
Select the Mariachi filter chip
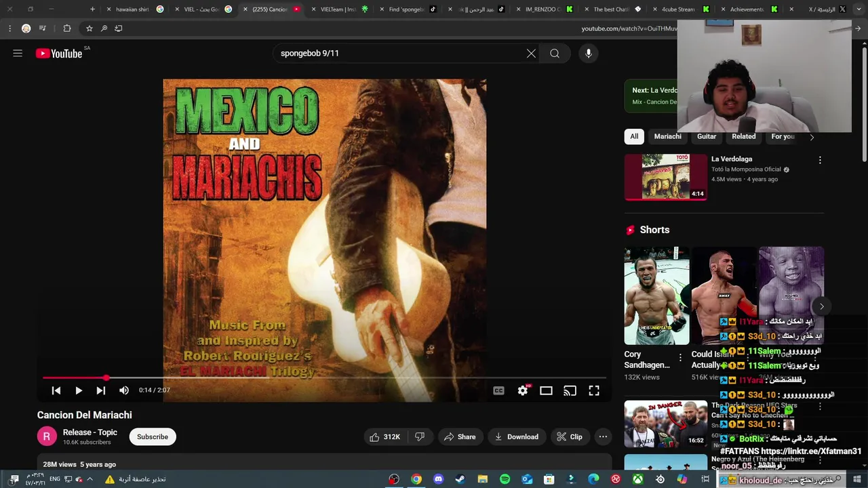[667, 136]
